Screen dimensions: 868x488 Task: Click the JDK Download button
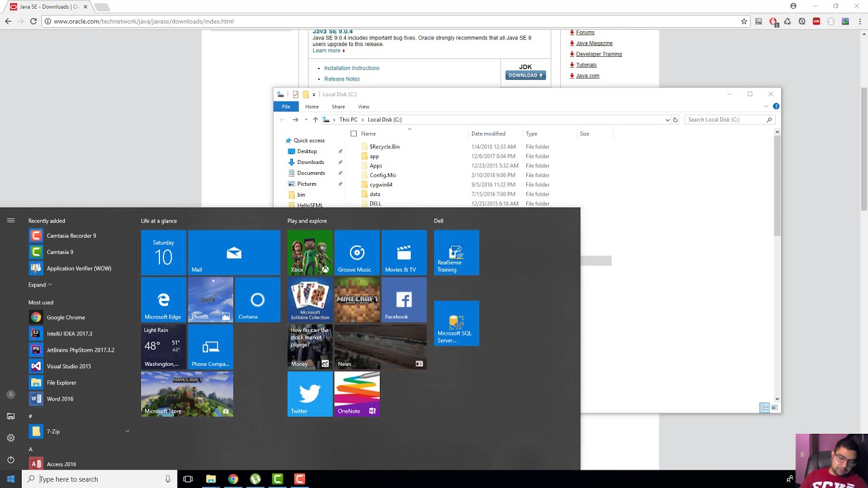(x=526, y=75)
